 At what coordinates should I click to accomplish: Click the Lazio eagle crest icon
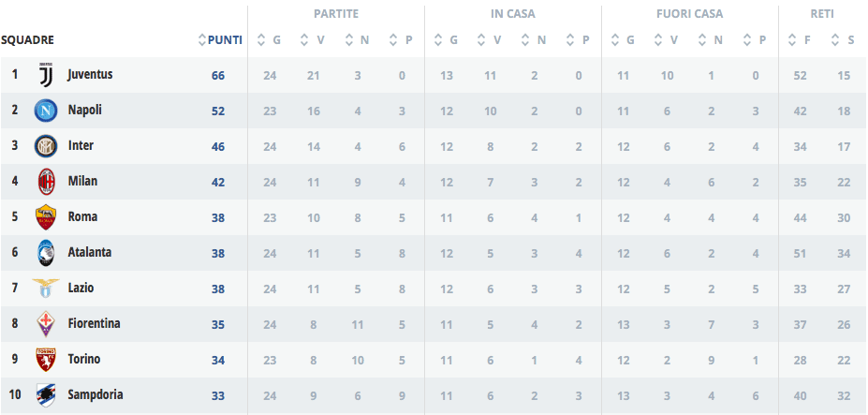coord(46,289)
